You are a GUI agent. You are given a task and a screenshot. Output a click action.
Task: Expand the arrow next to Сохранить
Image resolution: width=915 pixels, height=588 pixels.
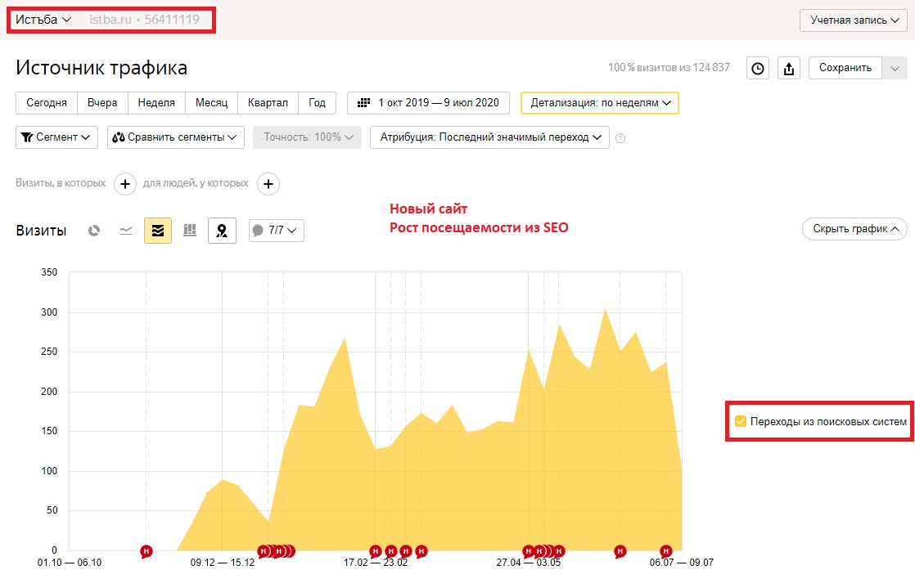(895, 68)
